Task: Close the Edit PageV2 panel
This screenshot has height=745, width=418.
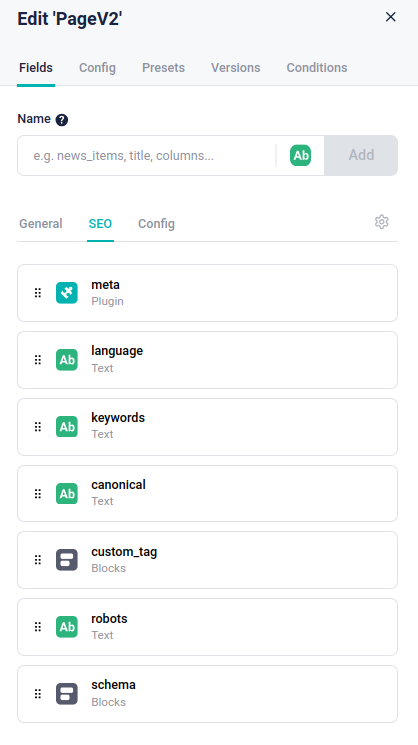Action: pos(390,17)
